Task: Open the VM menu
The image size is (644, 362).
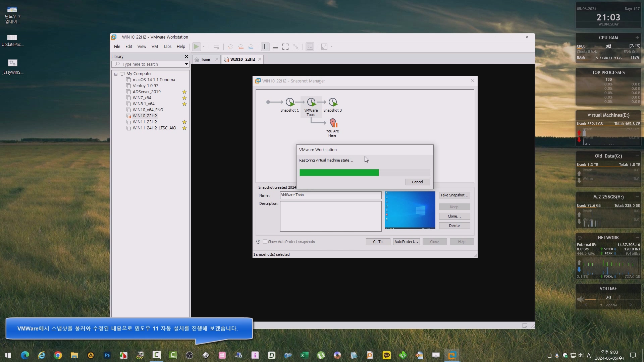Action: (154, 47)
